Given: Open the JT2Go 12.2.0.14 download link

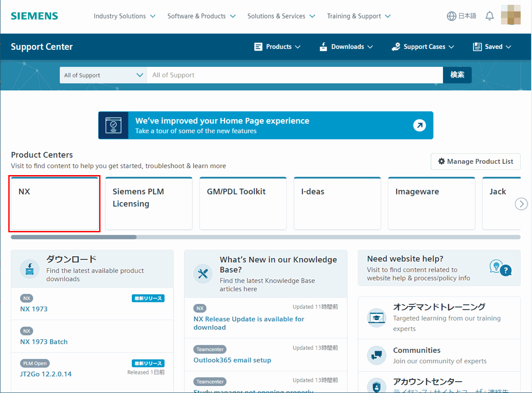Looking at the screenshot, I should click(46, 374).
